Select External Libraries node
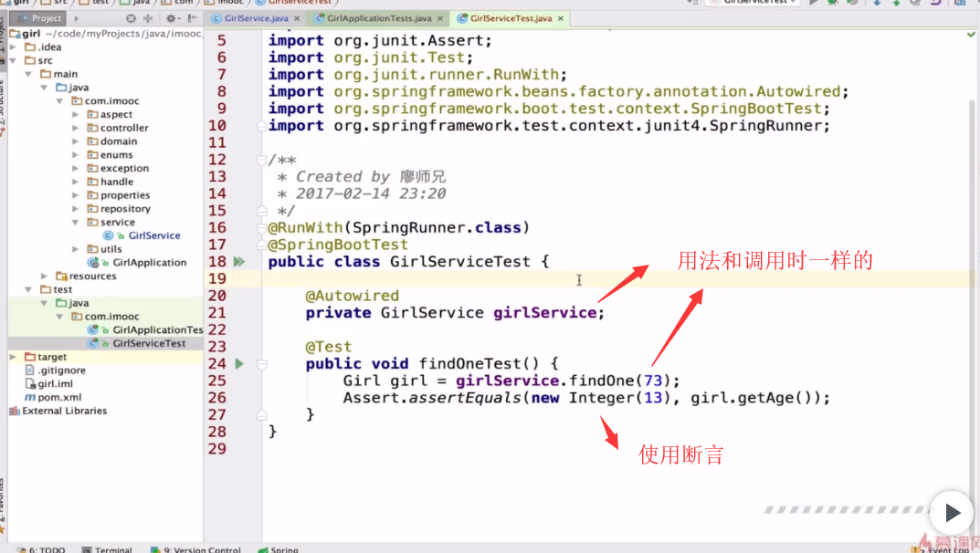The image size is (980, 553). [x=64, y=411]
